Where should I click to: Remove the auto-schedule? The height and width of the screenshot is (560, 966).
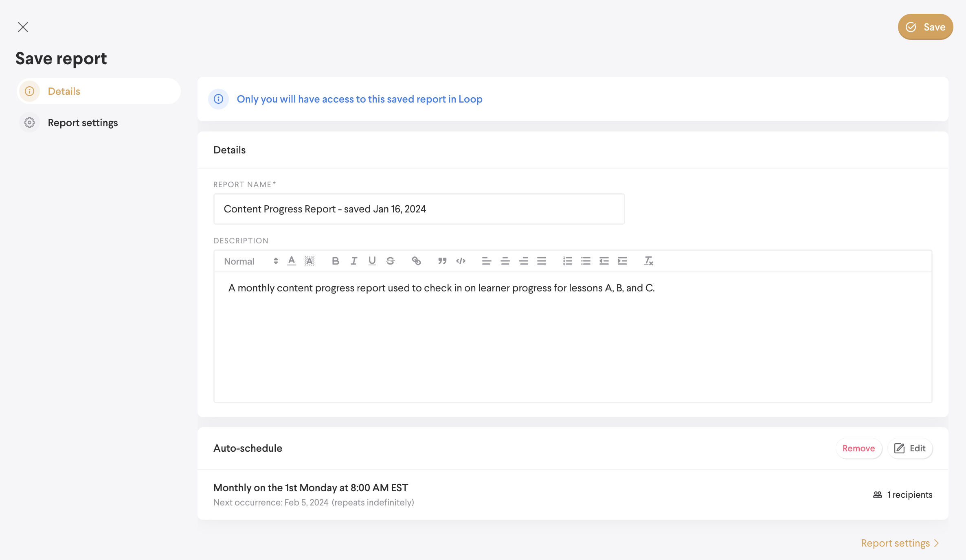coord(858,448)
